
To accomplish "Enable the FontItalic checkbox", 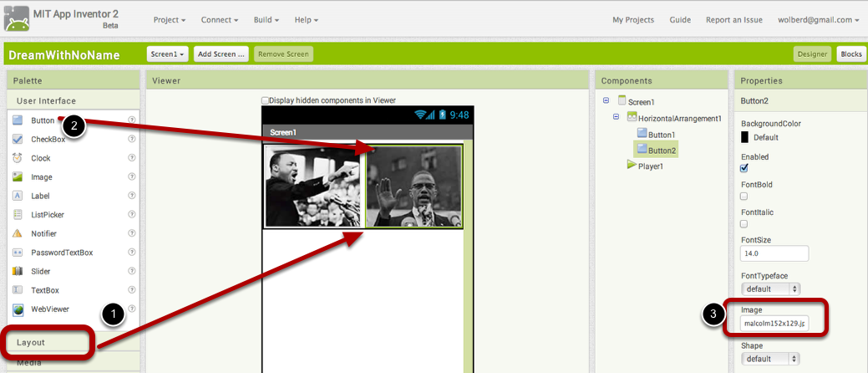I will tap(744, 223).
